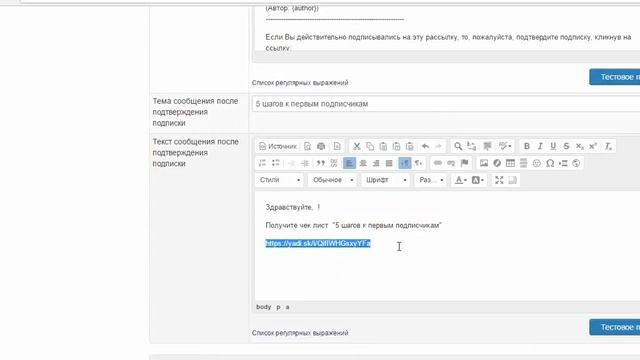640x360 pixels.
Task: Open the smiley picker
Action: coord(536,163)
